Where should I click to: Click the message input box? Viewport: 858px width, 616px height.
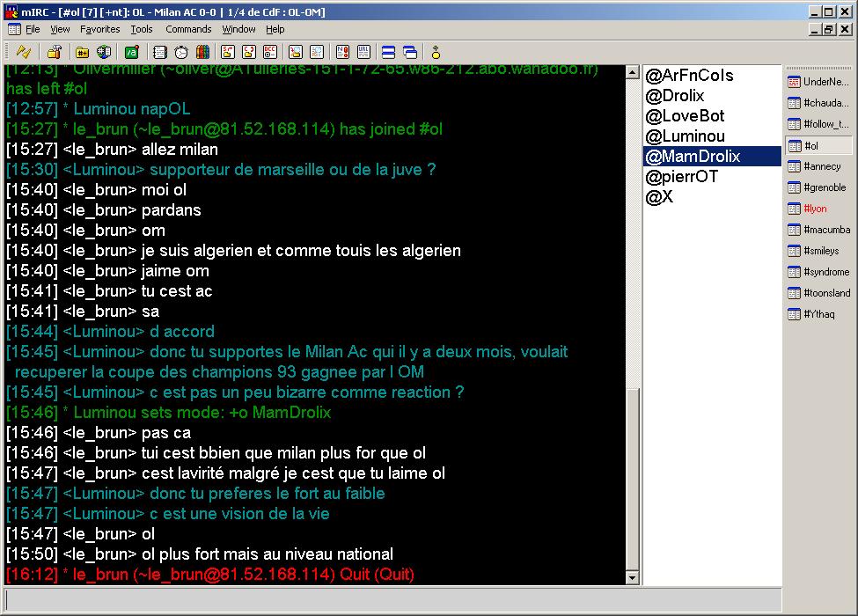392,600
